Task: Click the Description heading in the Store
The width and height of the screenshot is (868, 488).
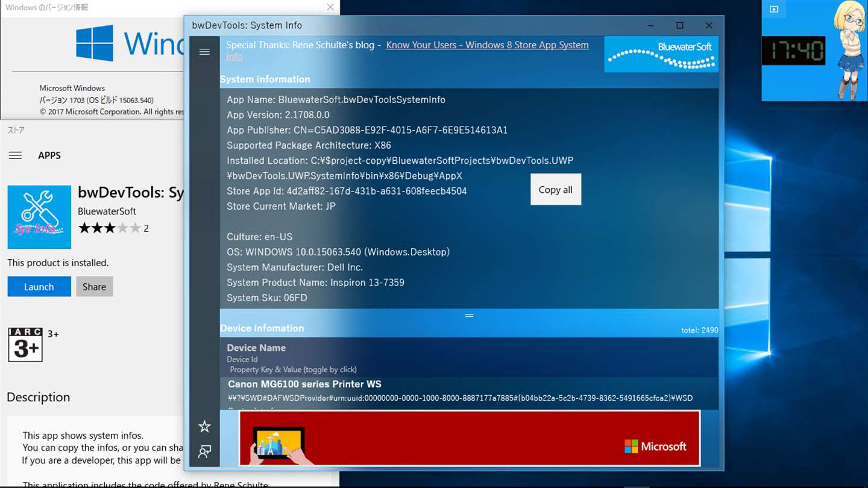Action: coord(38,397)
